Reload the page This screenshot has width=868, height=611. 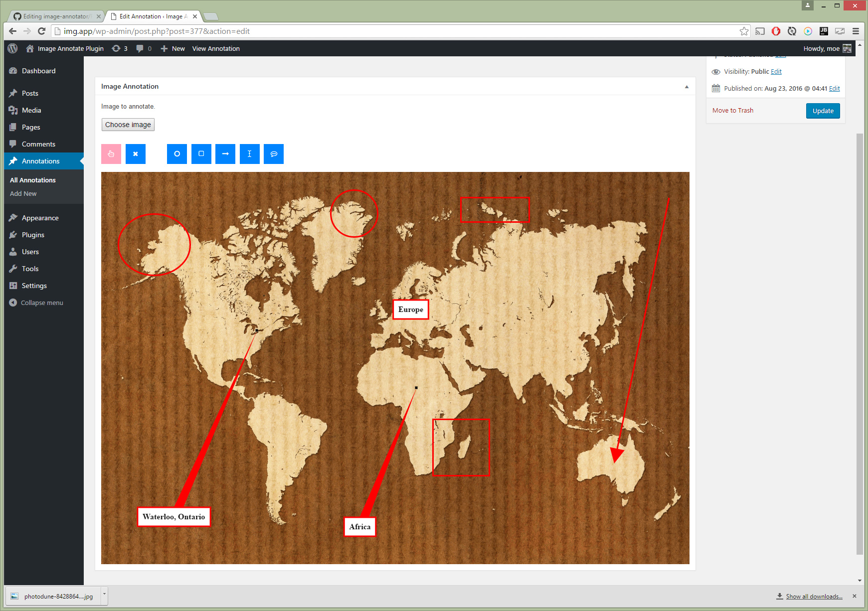(42, 31)
